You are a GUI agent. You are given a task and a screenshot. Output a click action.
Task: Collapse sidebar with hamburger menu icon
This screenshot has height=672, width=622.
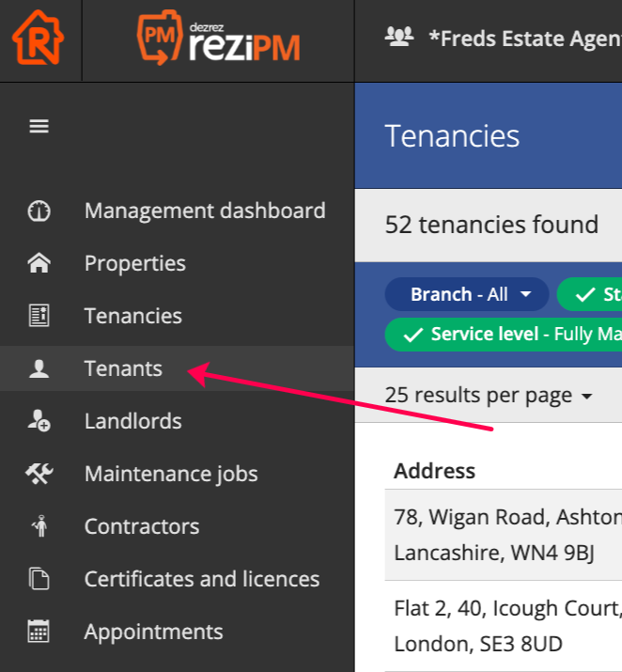[x=39, y=126]
